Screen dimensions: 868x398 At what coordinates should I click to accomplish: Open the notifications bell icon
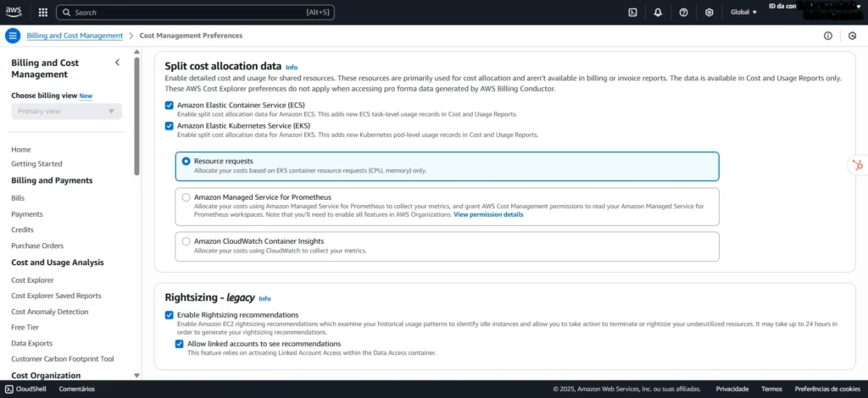[658, 13]
